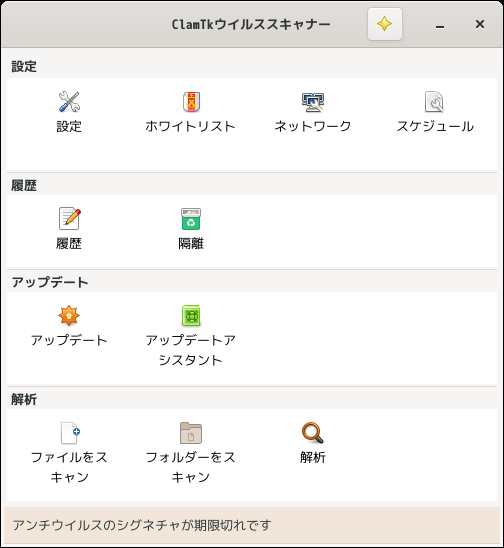Open the スケジュール document icon
The image size is (504, 548).
(434, 102)
